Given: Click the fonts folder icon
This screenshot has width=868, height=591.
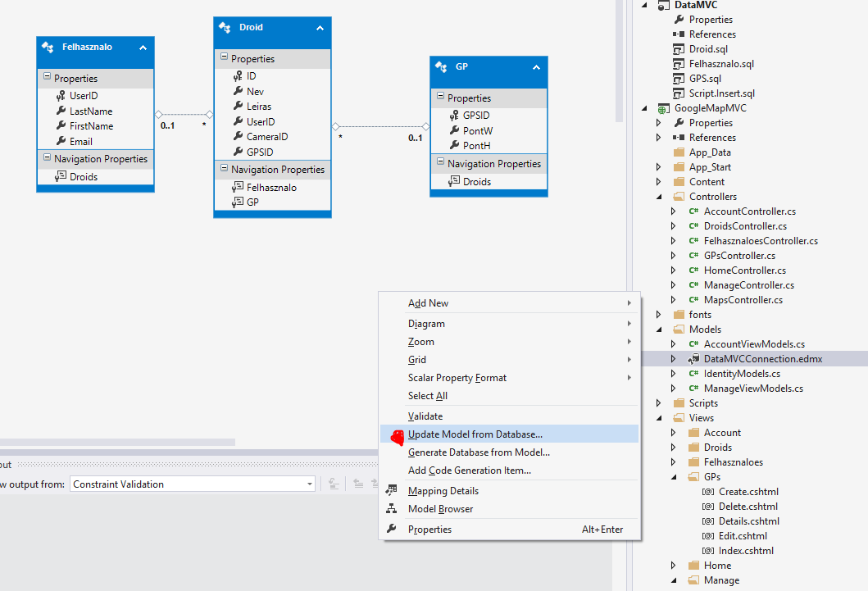Looking at the screenshot, I should click(x=679, y=314).
